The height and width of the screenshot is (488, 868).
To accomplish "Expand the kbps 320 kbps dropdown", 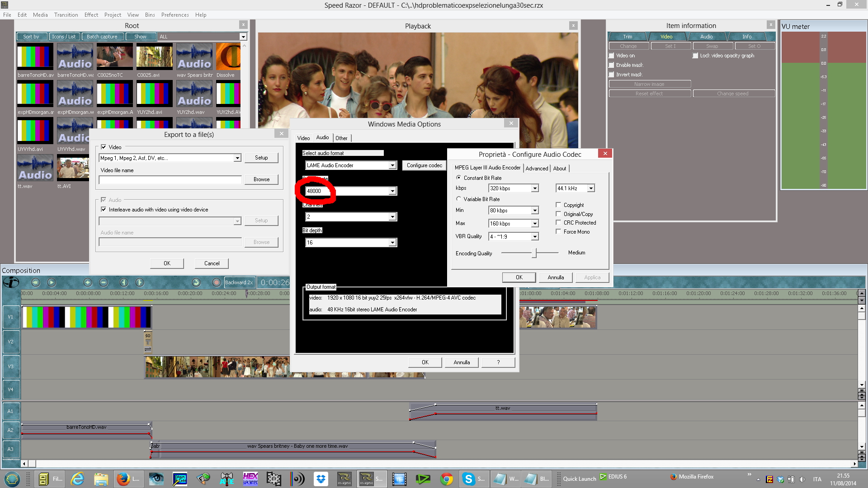I will 535,188.
